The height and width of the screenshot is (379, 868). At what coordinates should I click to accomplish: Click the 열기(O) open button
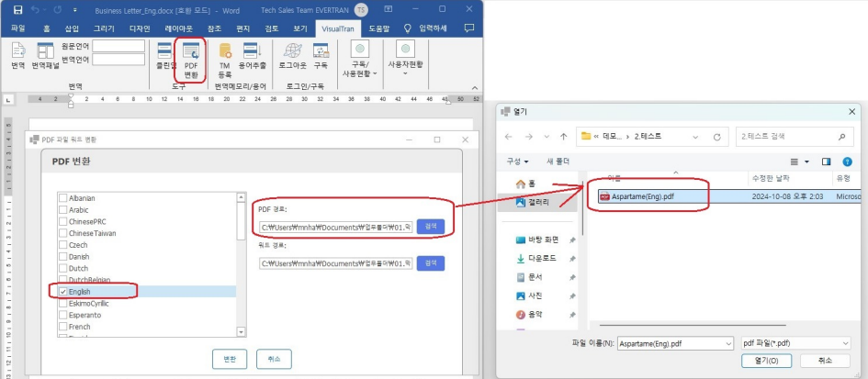click(x=766, y=361)
